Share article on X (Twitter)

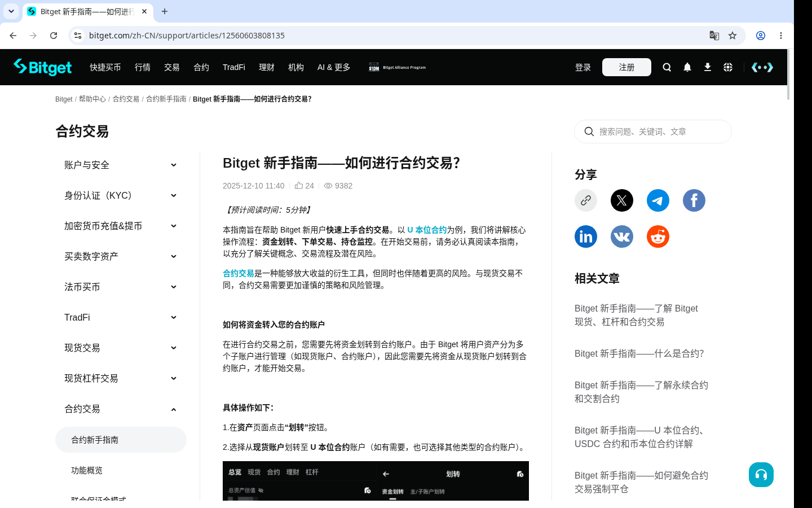tap(622, 200)
